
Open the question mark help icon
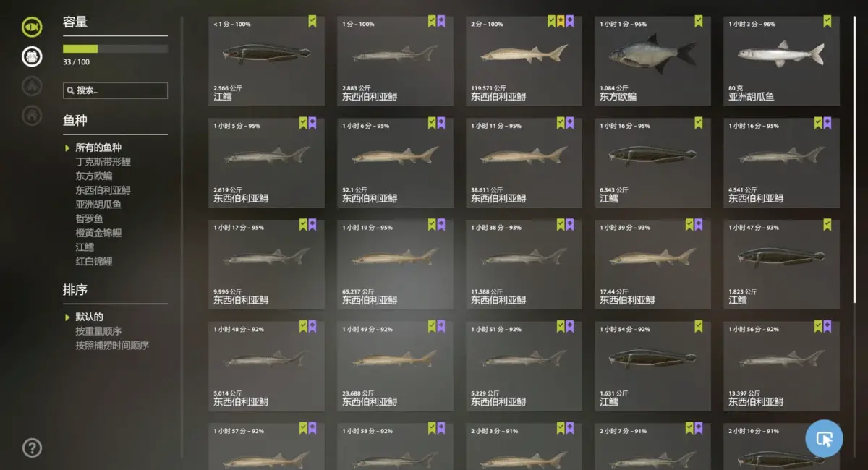[32, 448]
